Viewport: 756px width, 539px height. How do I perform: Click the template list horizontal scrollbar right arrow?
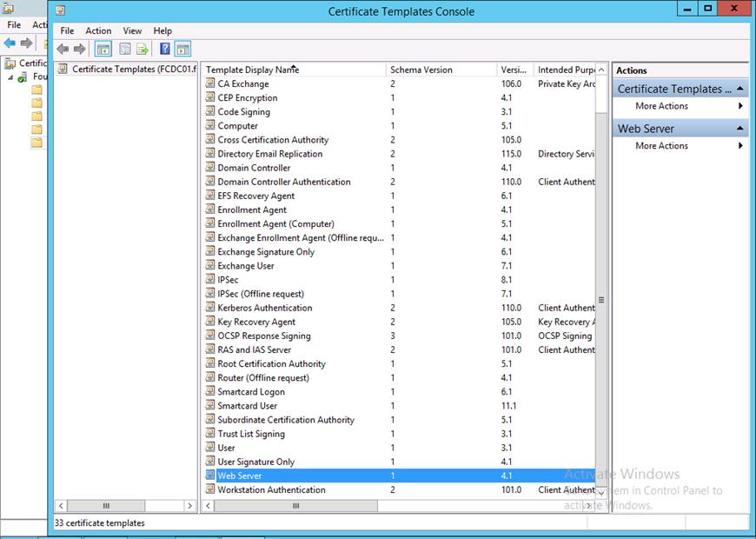pyautogui.click(x=588, y=505)
